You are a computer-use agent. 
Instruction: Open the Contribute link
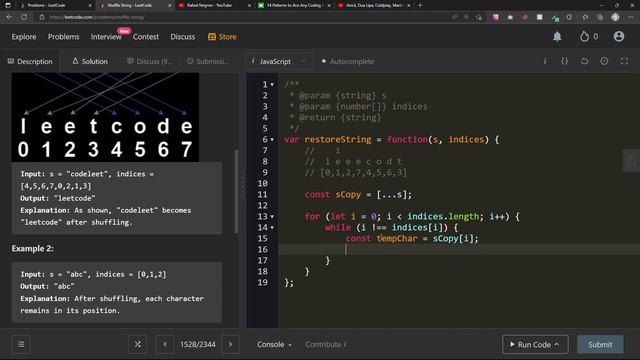click(326, 344)
